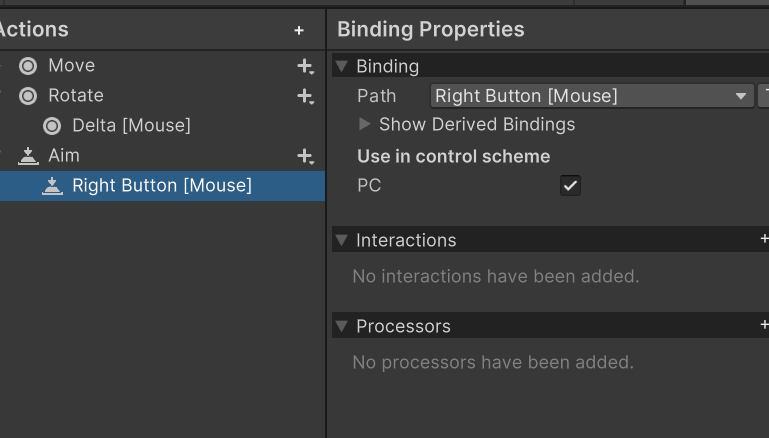Add a new interaction
The height and width of the screenshot is (438, 769).
click(x=764, y=240)
